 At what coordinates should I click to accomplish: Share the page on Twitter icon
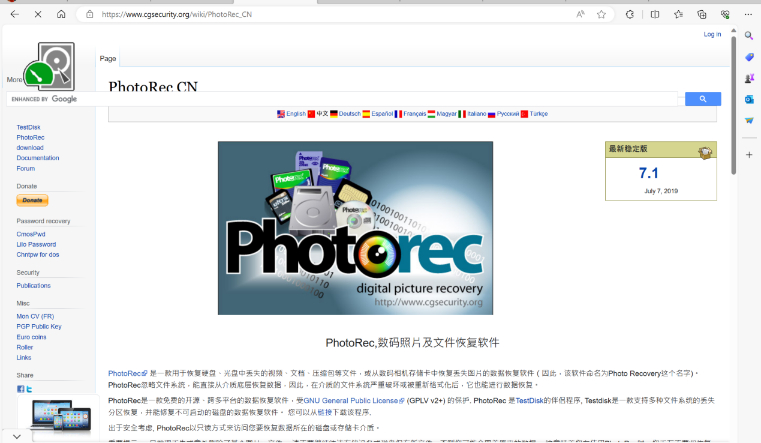[29, 389]
